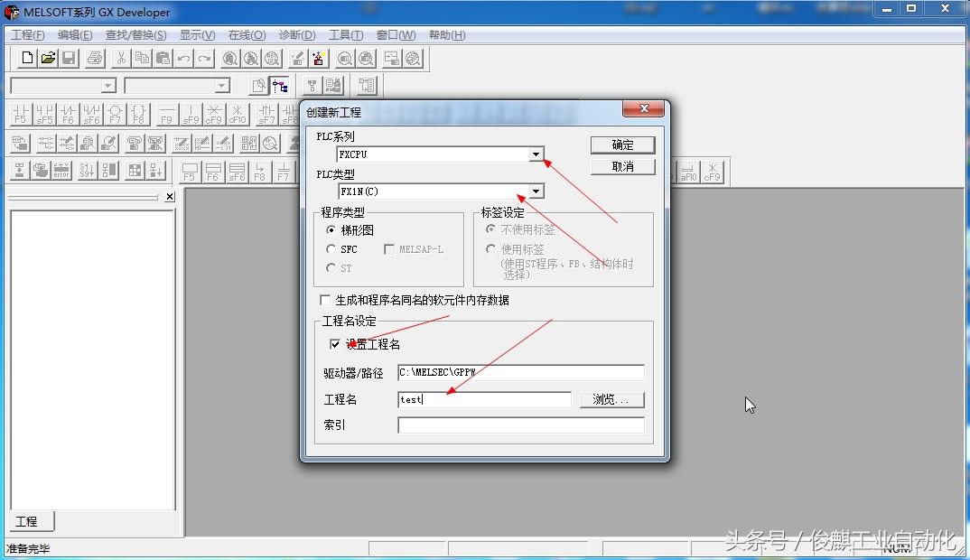The width and height of the screenshot is (970, 560).
Task: Open the 帮助(H) menu
Action: [447, 34]
